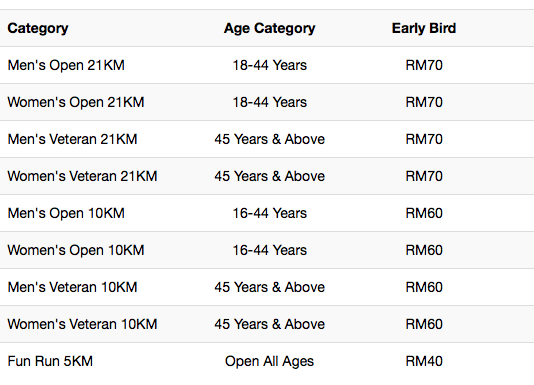Click RM60 price for Women's Veteran 10KM
The height and width of the screenshot is (385, 534).
coord(424,324)
